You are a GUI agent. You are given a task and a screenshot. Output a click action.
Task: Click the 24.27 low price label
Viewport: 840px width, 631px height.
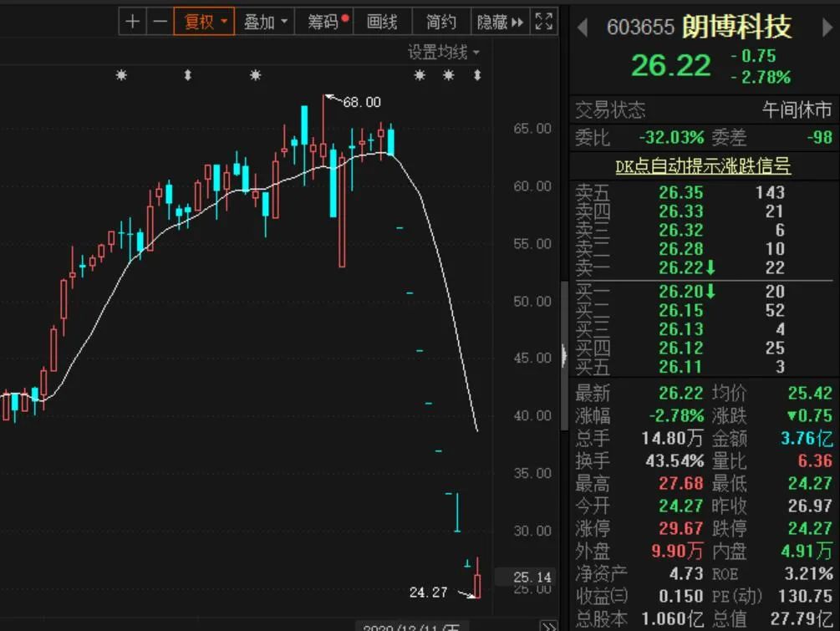coord(428,592)
